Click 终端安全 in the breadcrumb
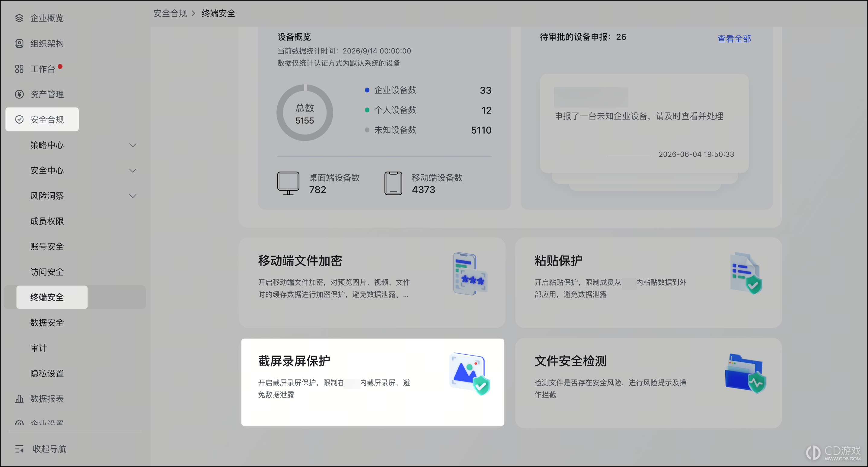Viewport: 868px width, 467px height. pos(218,13)
